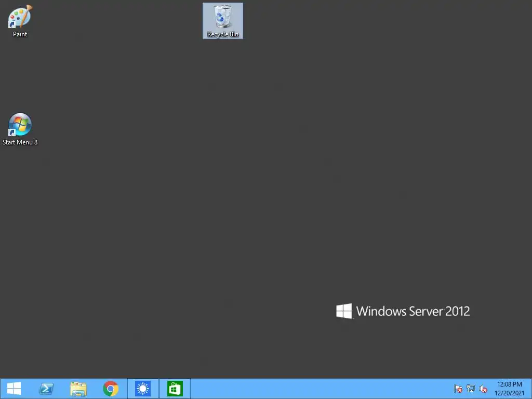Launch PowerShell from the taskbar
This screenshot has width=532, height=399.
[x=46, y=389]
